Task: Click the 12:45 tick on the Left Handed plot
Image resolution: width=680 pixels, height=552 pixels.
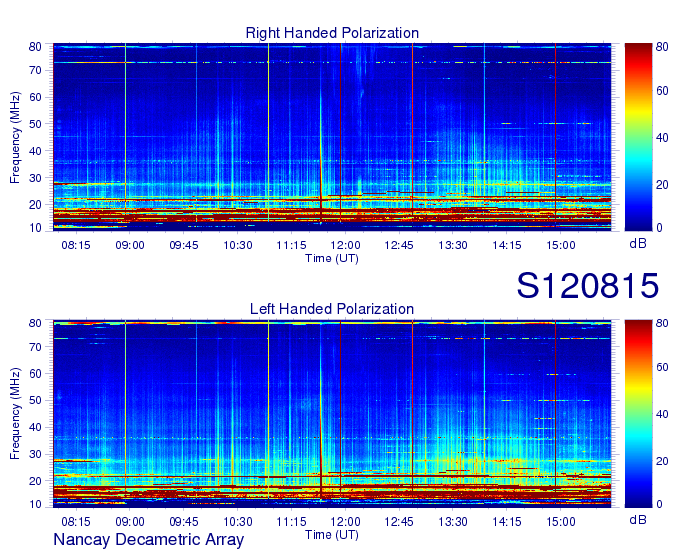Action: point(399,522)
